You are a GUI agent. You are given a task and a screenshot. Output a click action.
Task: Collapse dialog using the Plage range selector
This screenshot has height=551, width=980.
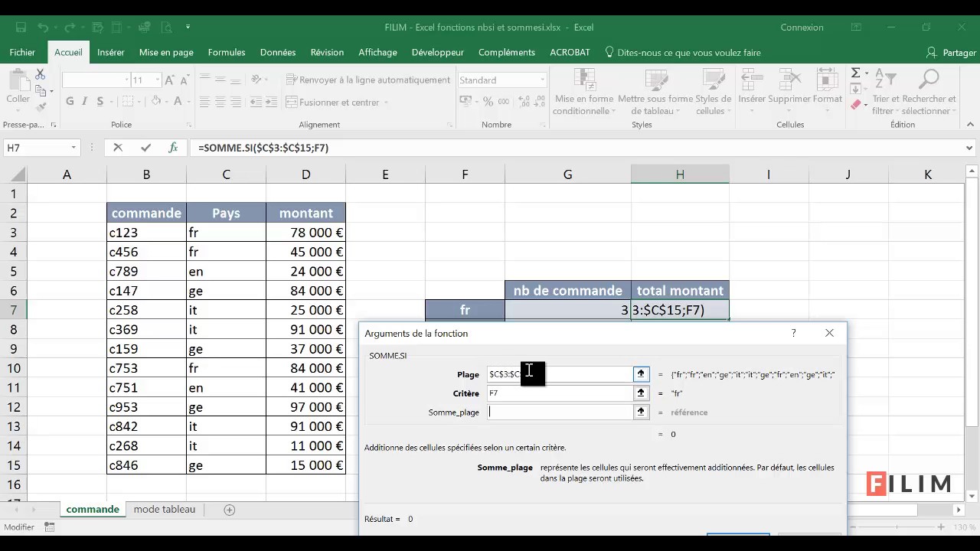(x=641, y=373)
